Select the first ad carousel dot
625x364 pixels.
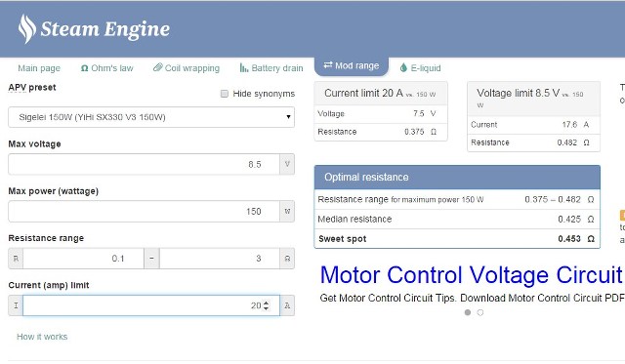point(468,312)
